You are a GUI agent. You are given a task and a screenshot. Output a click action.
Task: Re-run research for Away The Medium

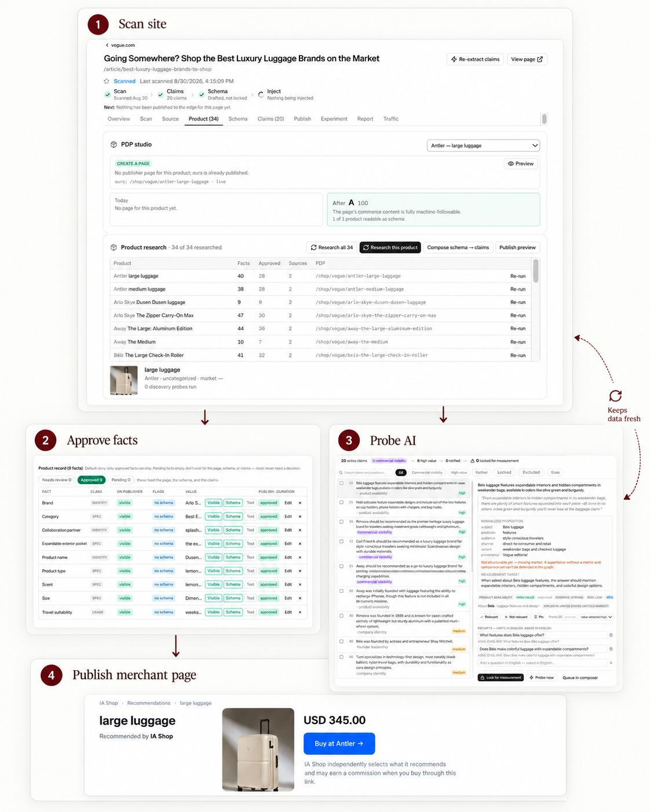point(518,342)
